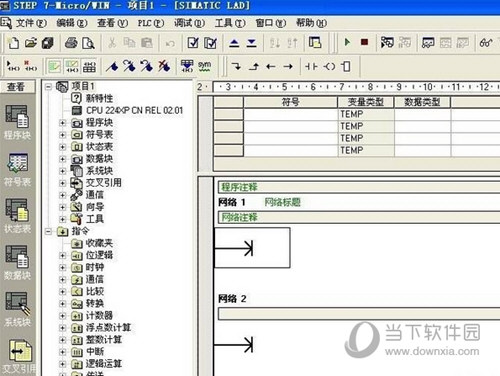Select the 网络 2 label

tap(232, 299)
